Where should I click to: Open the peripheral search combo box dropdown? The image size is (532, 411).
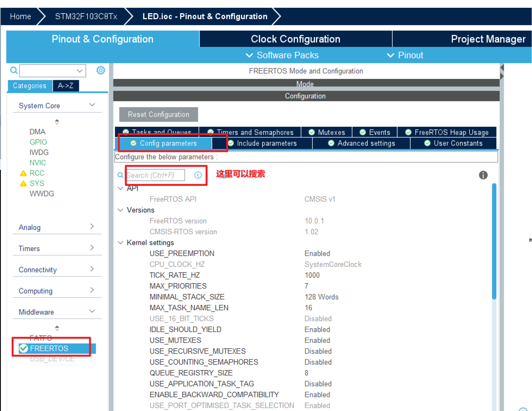coord(80,71)
